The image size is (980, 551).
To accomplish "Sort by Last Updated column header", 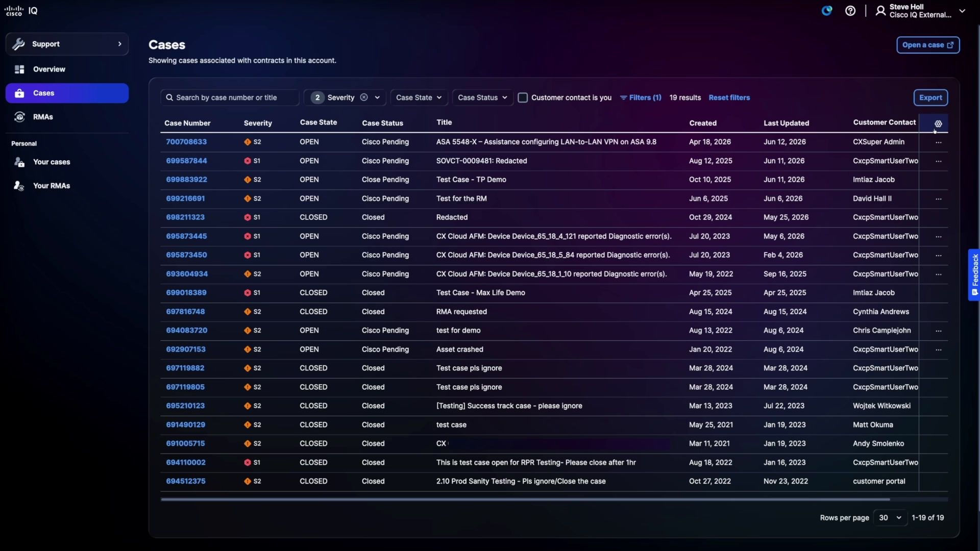I will click(x=786, y=123).
